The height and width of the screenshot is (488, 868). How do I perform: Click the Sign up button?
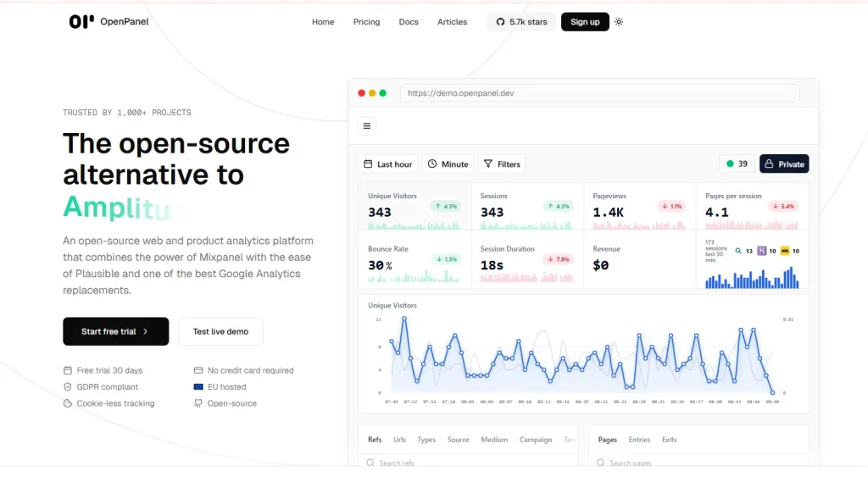585,22
